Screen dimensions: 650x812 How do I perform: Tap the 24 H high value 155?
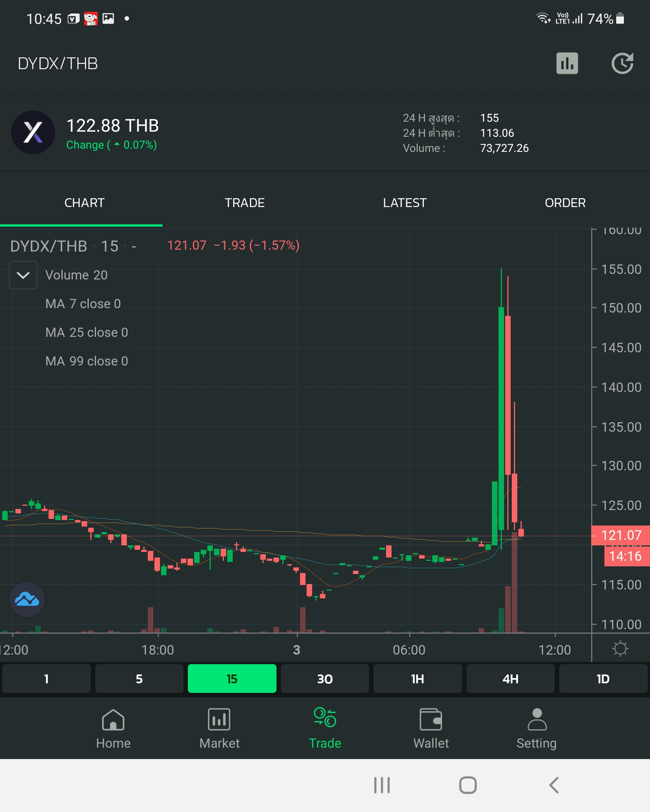click(x=489, y=118)
